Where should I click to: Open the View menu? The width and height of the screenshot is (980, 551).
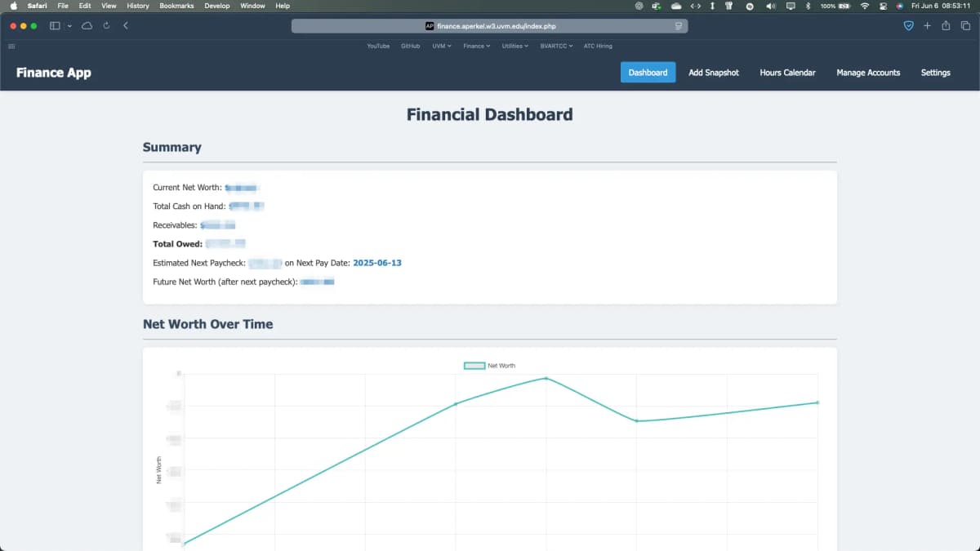tap(109, 6)
